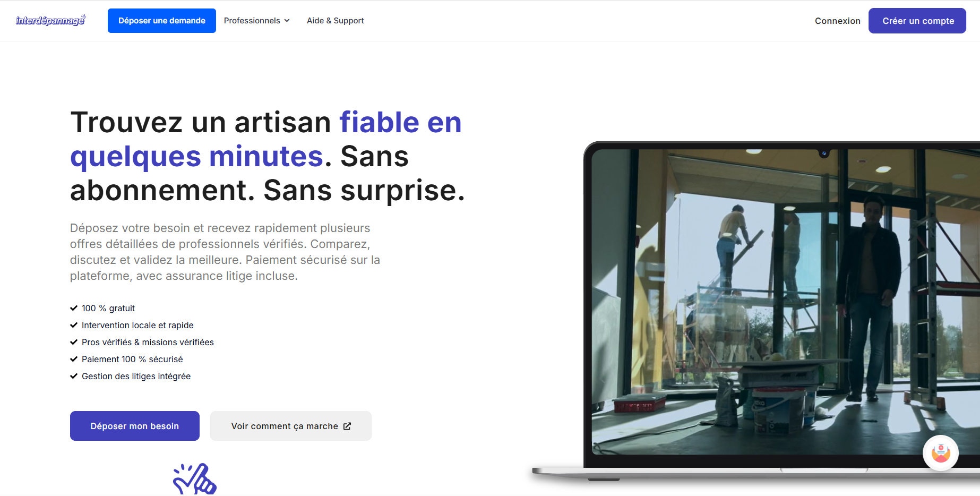
Task: Click the external link icon beside 'Voir comment ça marche'
Action: 347,426
